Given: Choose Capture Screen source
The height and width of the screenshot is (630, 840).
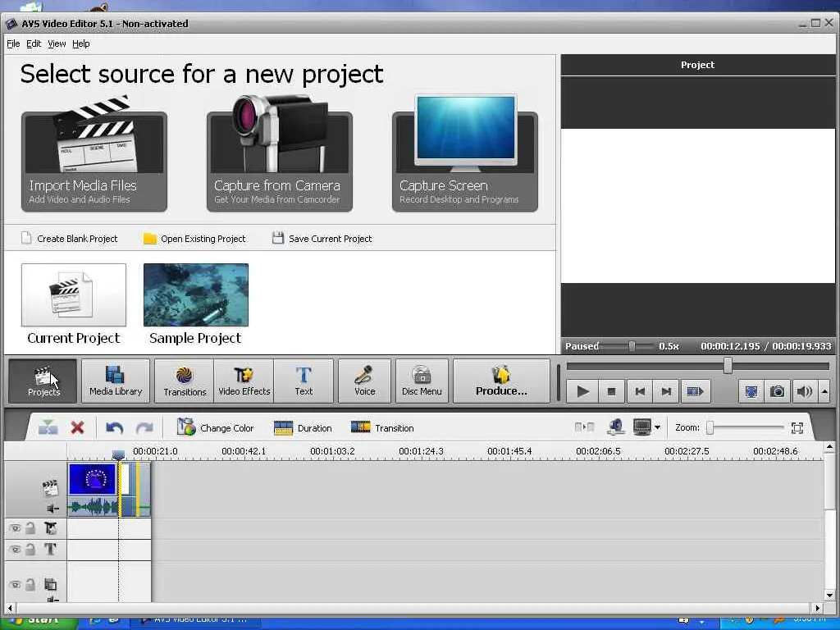Looking at the screenshot, I should click(x=465, y=154).
